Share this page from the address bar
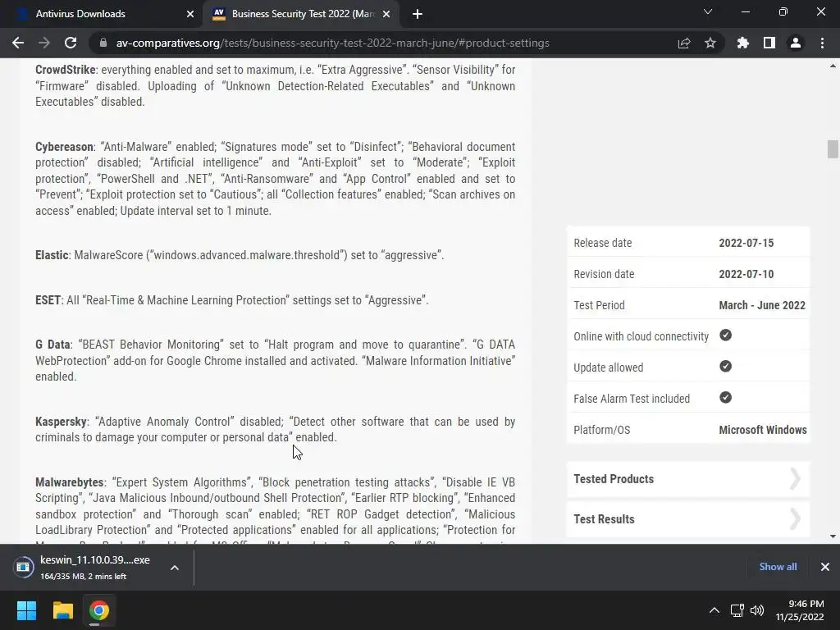This screenshot has height=630, width=840. 684,43
